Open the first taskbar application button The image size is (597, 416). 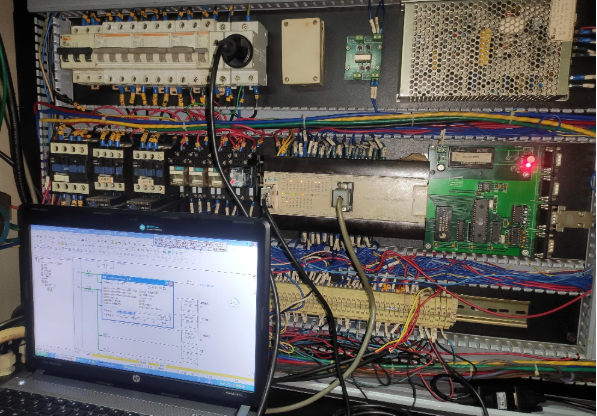click(x=64, y=357)
